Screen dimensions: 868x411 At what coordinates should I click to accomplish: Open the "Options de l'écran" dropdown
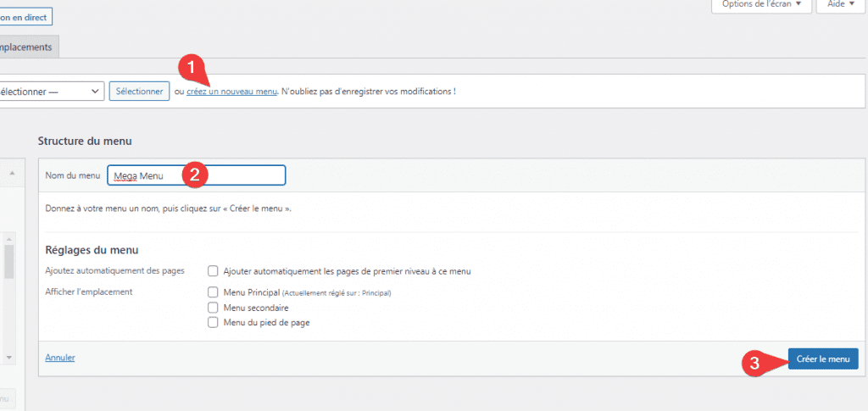click(762, 5)
